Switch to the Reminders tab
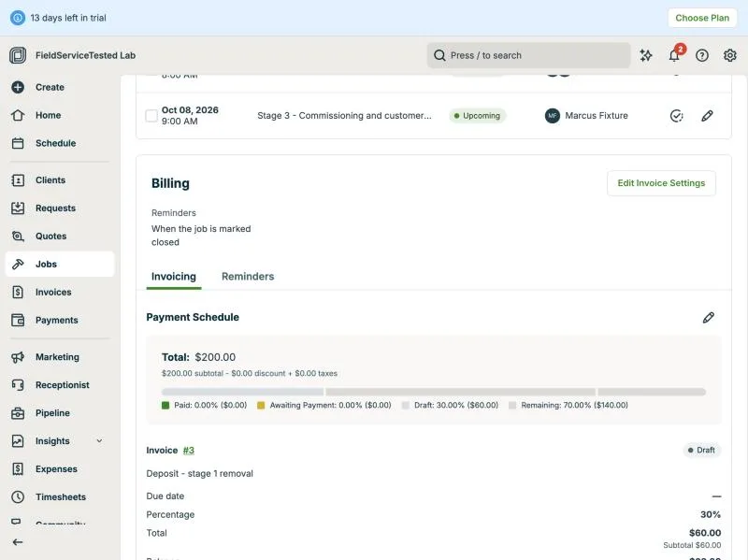 tap(248, 277)
